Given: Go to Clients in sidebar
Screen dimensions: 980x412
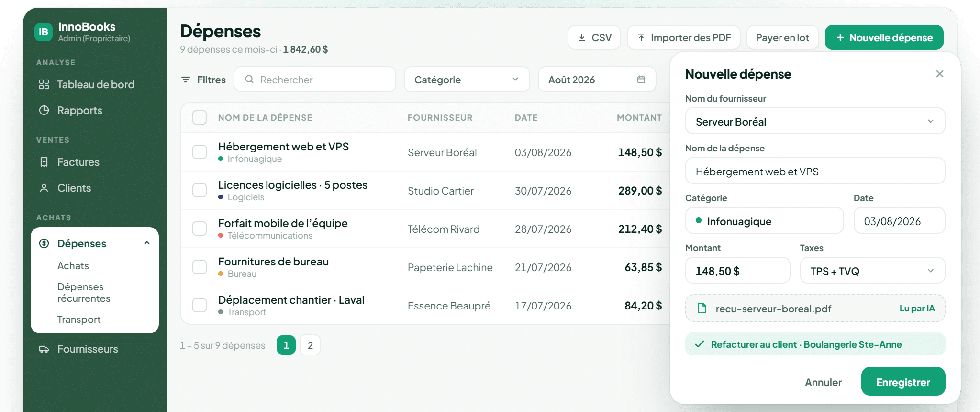Looking at the screenshot, I should (x=95, y=188).
